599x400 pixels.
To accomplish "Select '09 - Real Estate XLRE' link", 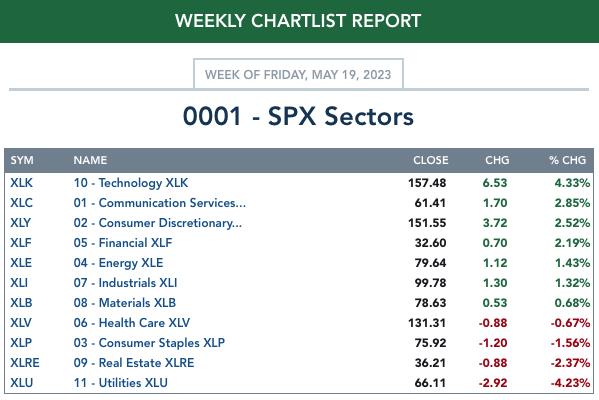I will point(134,363).
